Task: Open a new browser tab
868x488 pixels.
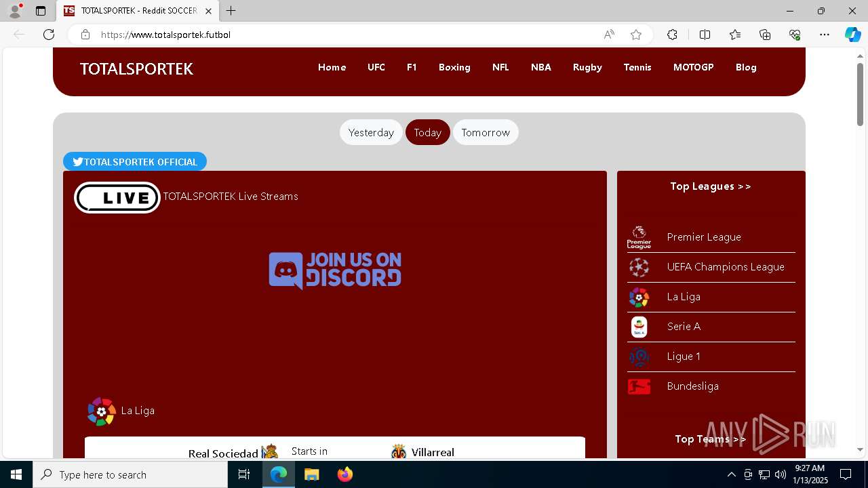Action: point(231,11)
